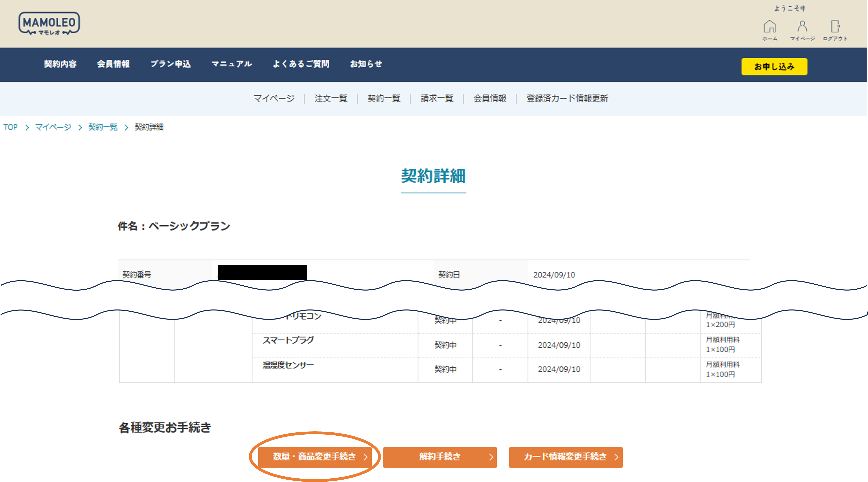Screen dimensions: 868x482
Task: Select 会員情報 in the sub navigation
Action: coord(490,98)
